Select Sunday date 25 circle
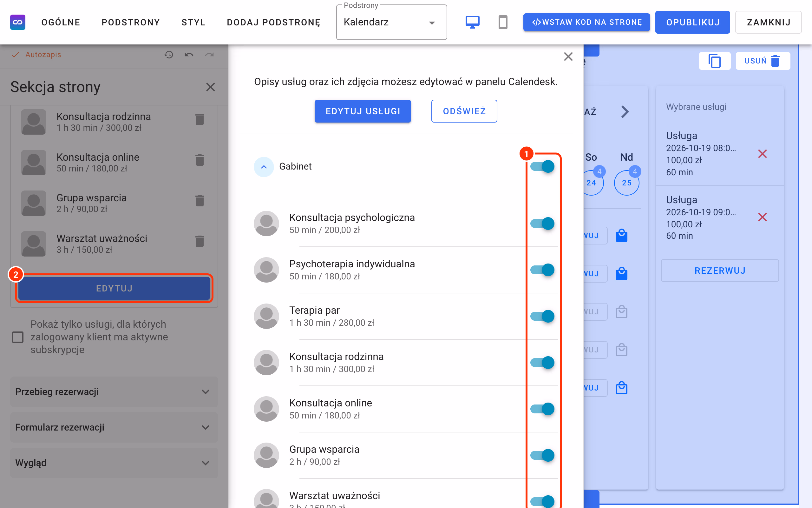This screenshot has width=812, height=508. click(x=626, y=183)
